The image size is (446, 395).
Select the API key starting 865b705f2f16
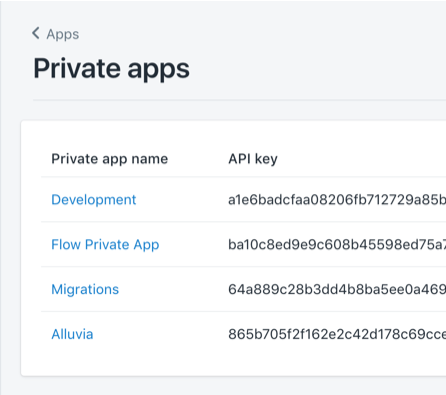click(x=337, y=334)
